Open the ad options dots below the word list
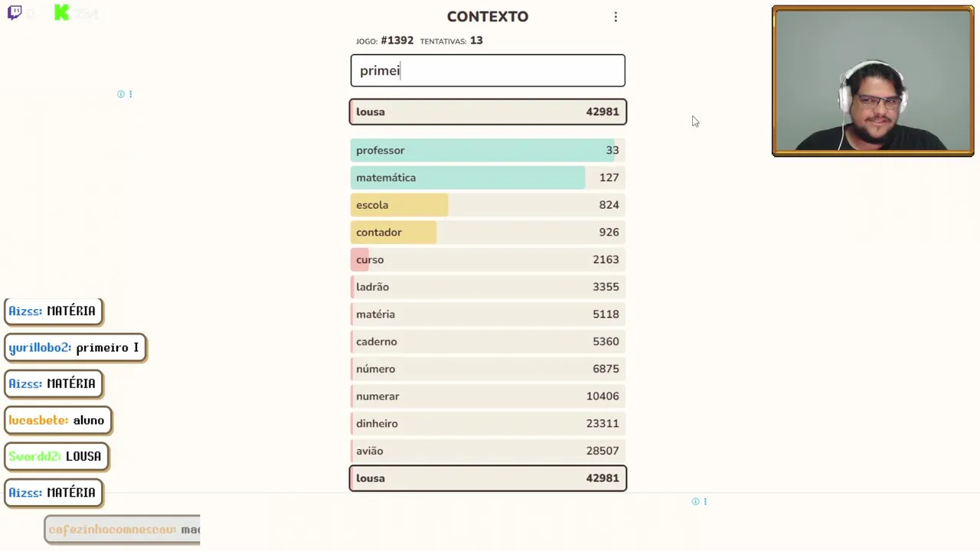 coord(705,501)
